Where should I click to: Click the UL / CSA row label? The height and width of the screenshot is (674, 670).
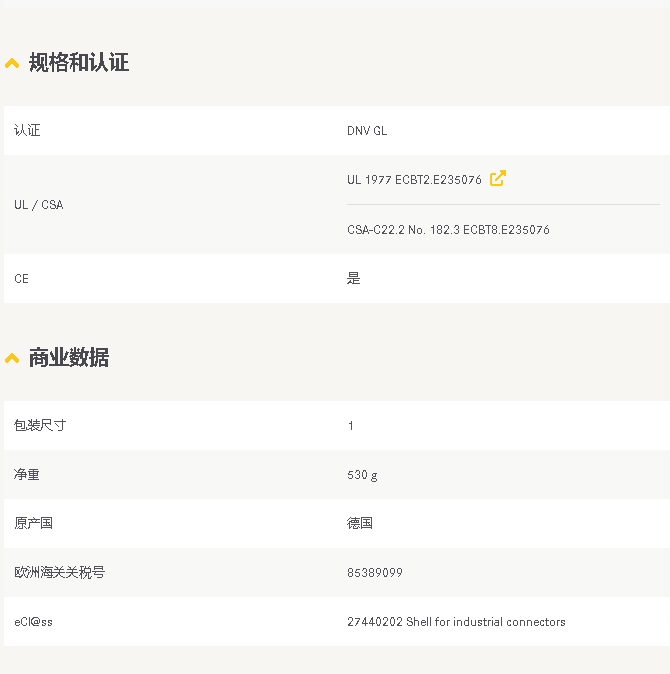click(39, 205)
